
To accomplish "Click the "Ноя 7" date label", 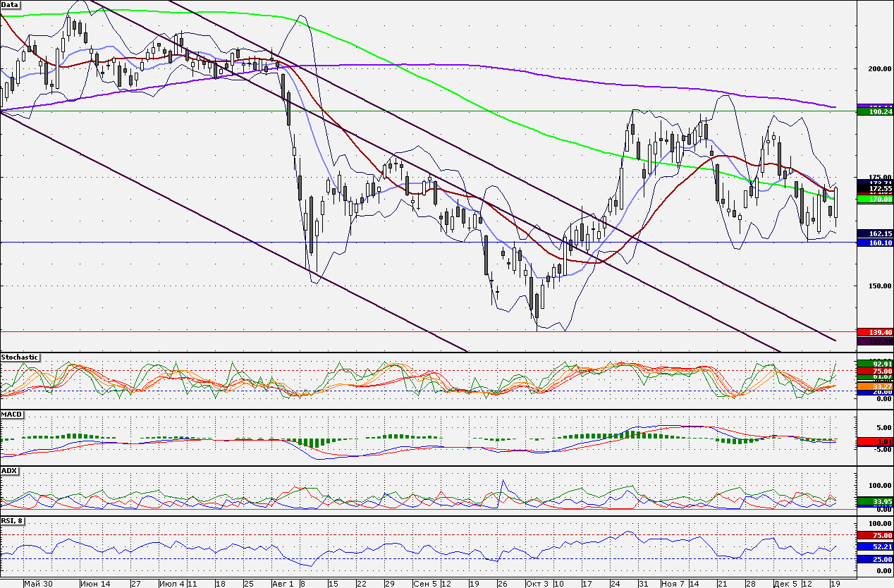I will (x=672, y=584).
